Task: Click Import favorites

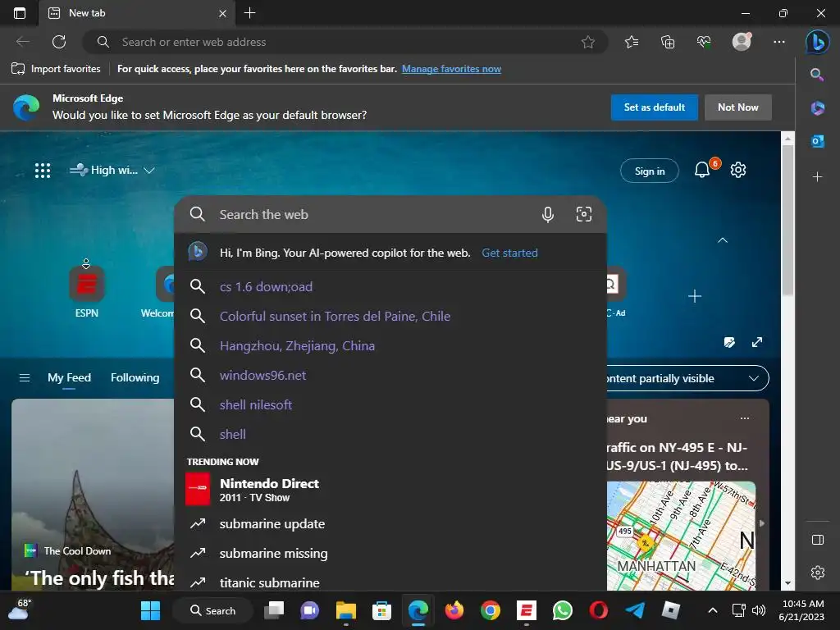Action: click(x=57, y=69)
